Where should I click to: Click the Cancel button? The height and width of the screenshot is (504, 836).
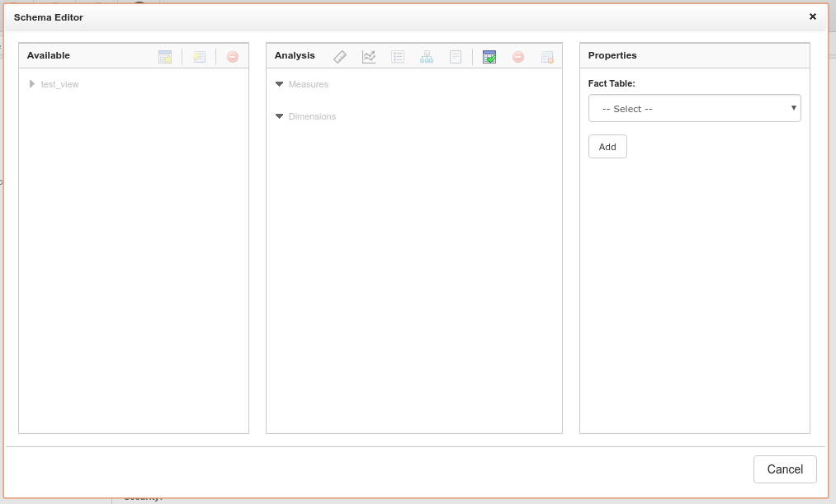pyautogui.click(x=784, y=469)
